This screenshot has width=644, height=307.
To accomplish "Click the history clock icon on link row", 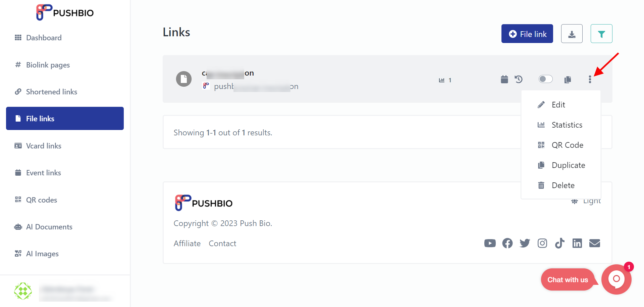I will point(519,79).
